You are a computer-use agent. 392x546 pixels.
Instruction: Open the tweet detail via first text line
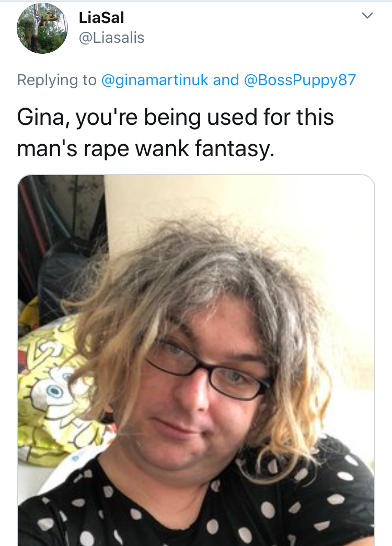175,117
